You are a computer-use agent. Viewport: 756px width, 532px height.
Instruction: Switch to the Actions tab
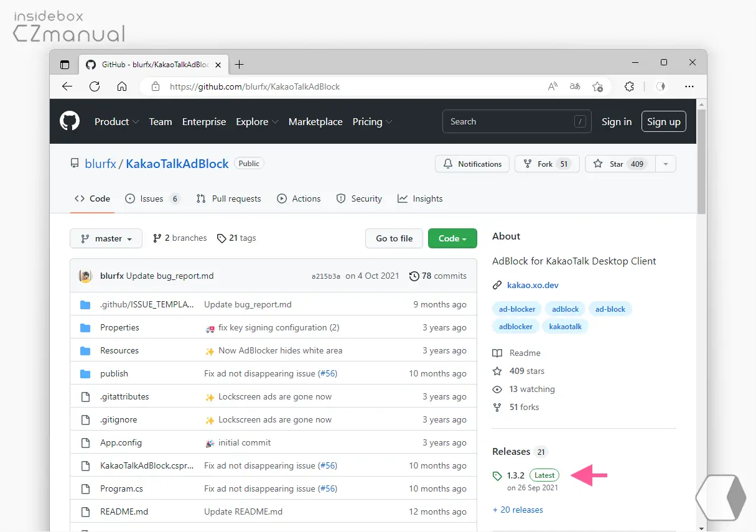click(299, 198)
